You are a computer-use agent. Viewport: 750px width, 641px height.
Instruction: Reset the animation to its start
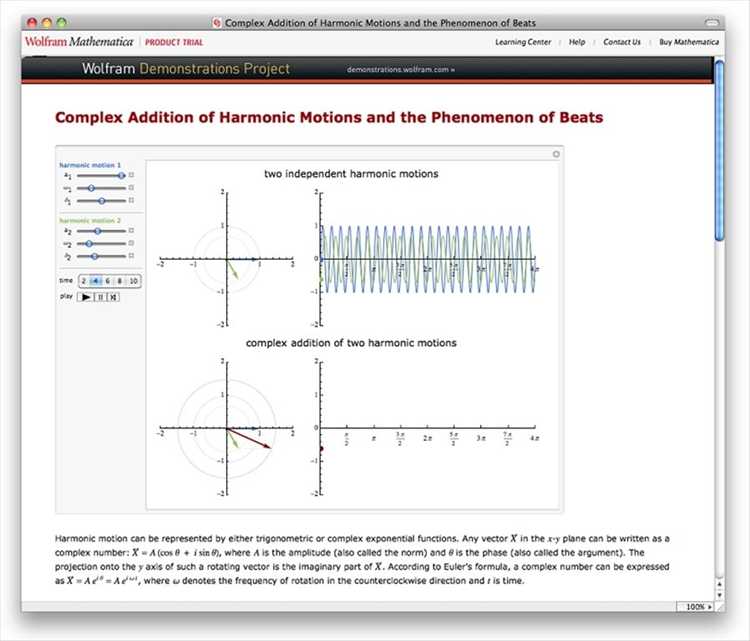point(113,297)
